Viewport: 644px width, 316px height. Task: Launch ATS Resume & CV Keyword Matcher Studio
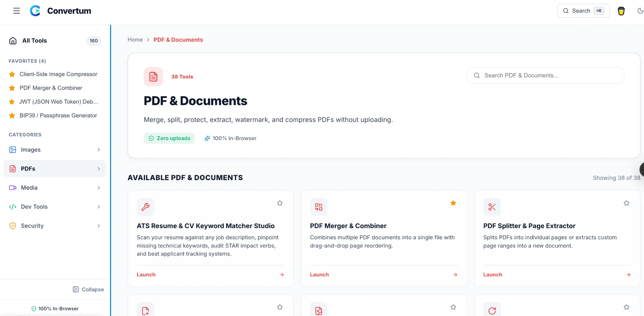pos(146,274)
